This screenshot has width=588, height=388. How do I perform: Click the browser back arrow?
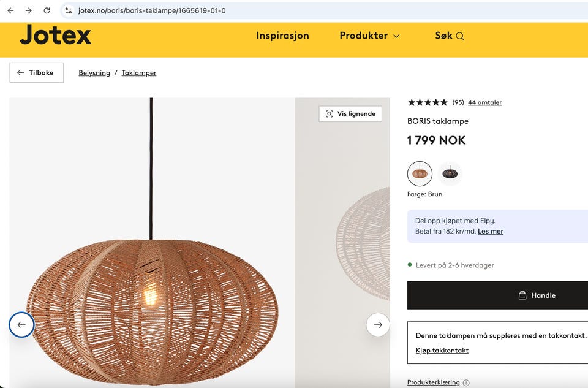point(10,10)
